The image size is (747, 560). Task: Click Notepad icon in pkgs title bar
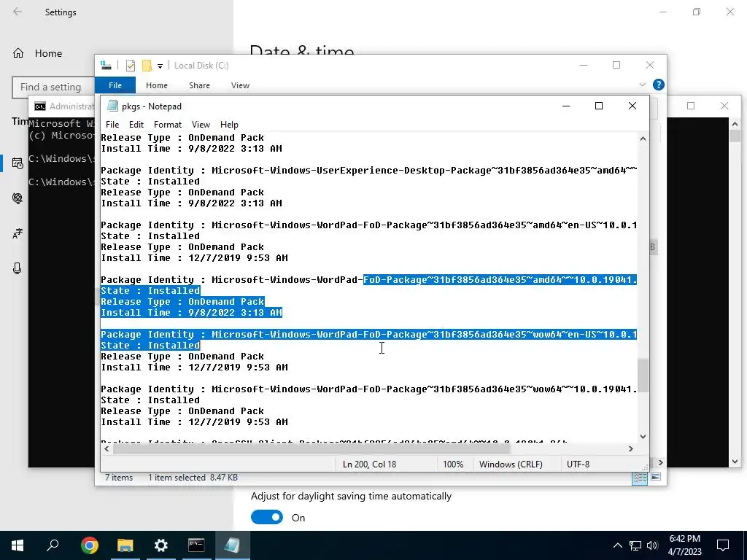coord(112,106)
